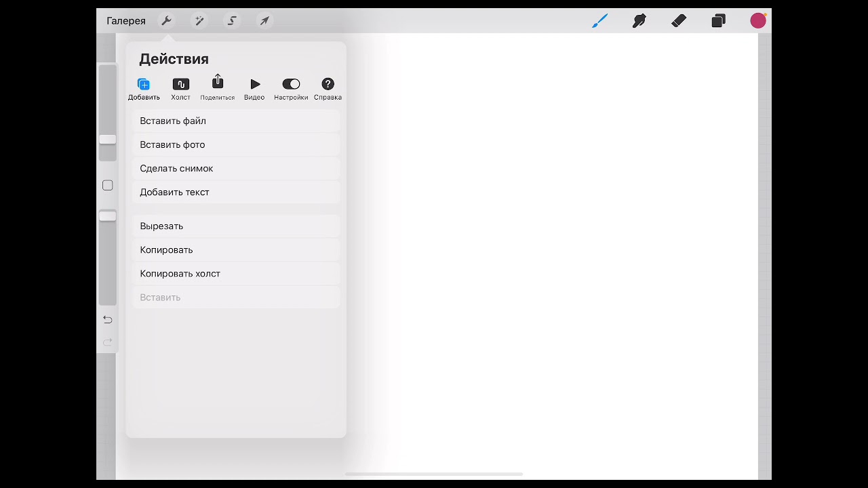Tap the square modify button in sidebar
The height and width of the screenshot is (488, 868).
point(107,185)
